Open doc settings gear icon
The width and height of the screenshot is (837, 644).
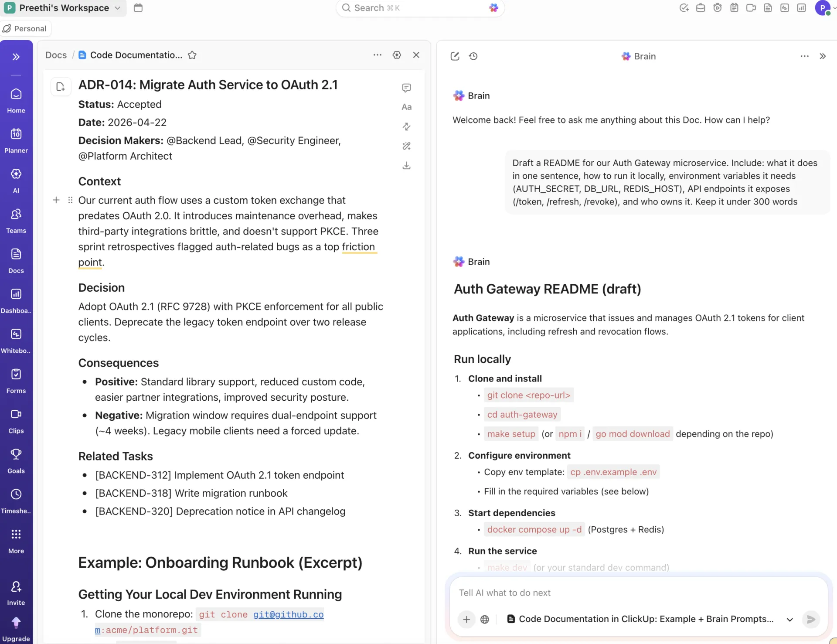click(x=397, y=55)
